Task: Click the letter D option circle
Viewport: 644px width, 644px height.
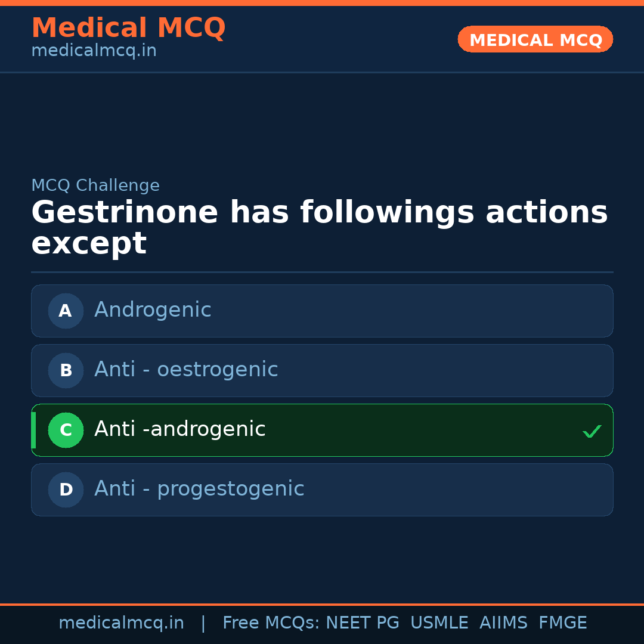Action: click(66, 490)
